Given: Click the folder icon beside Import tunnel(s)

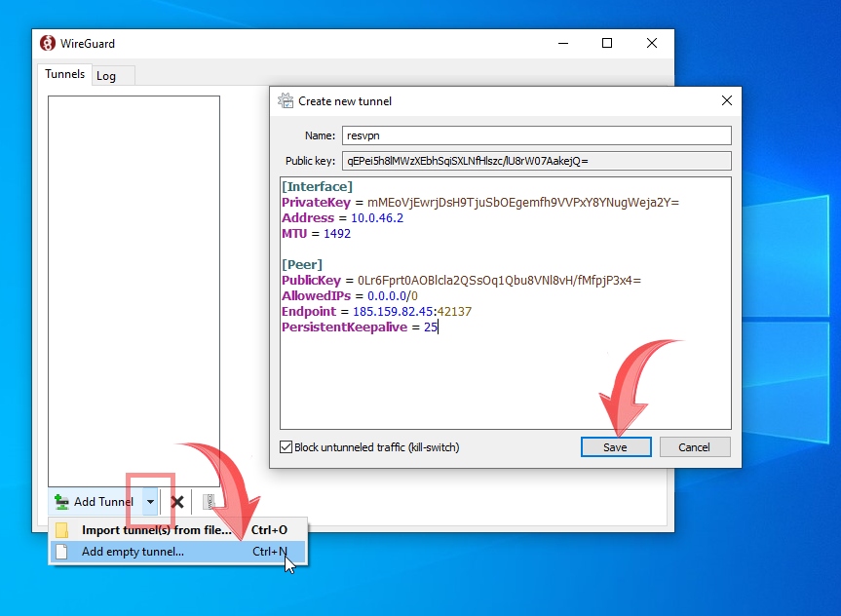Looking at the screenshot, I should pos(61,530).
